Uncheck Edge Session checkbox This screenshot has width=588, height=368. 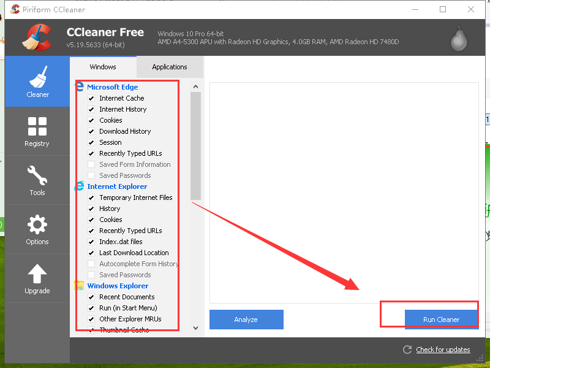coord(91,143)
